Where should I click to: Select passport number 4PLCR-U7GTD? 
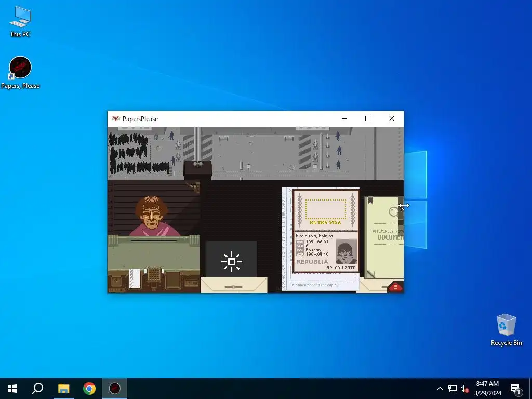341,268
